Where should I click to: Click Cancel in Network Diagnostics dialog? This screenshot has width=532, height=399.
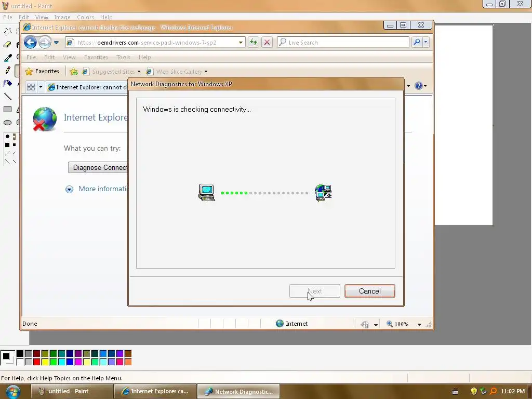click(369, 291)
